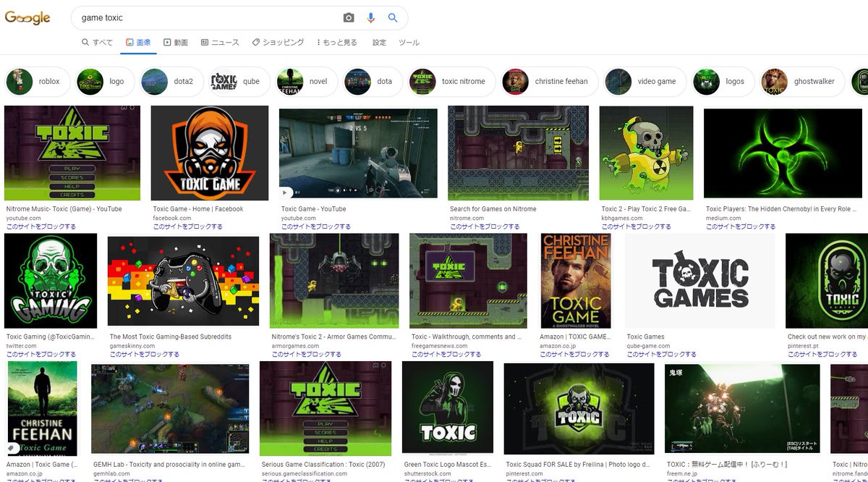Open the ツール filter menu
Viewport: 868px width, 482px height.
(x=409, y=43)
